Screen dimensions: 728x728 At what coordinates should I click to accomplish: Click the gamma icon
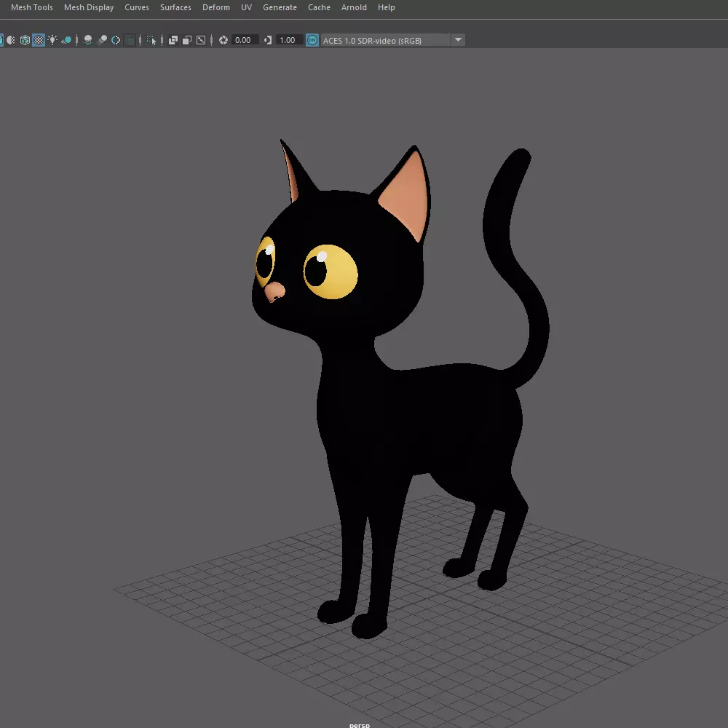[x=268, y=40]
